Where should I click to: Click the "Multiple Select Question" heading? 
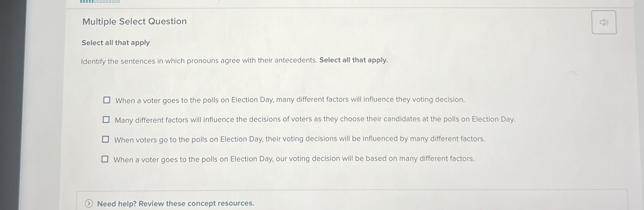point(134,21)
